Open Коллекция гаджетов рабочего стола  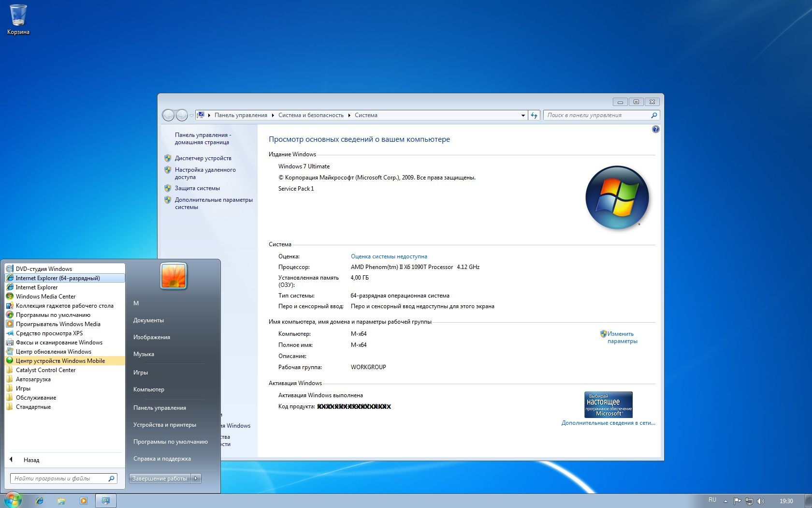coord(64,306)
